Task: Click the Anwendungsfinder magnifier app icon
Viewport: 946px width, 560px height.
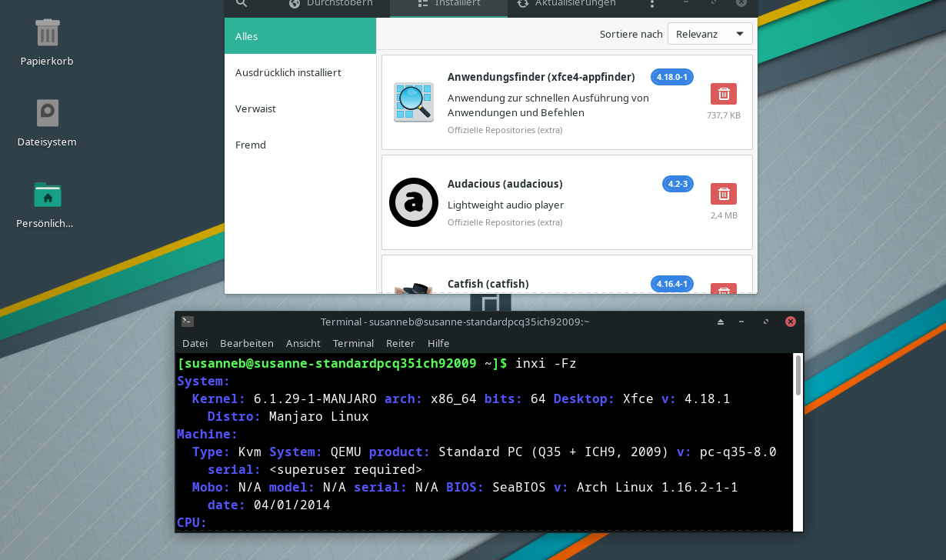Action: (414, 102)
